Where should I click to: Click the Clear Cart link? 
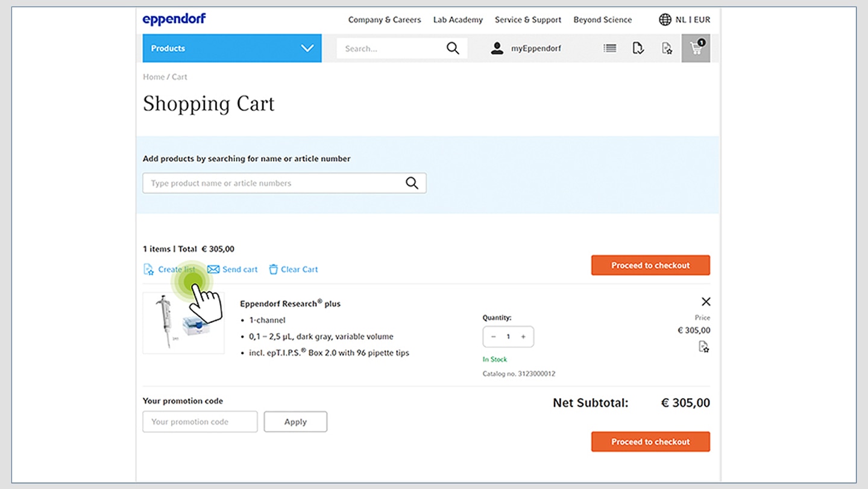[x=300, y=269]
